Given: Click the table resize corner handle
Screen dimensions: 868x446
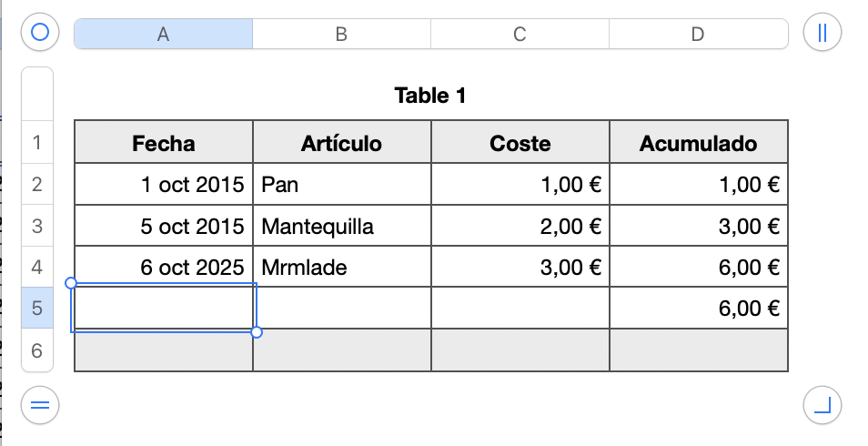Looking at the screenshot, I should (823, 404).
